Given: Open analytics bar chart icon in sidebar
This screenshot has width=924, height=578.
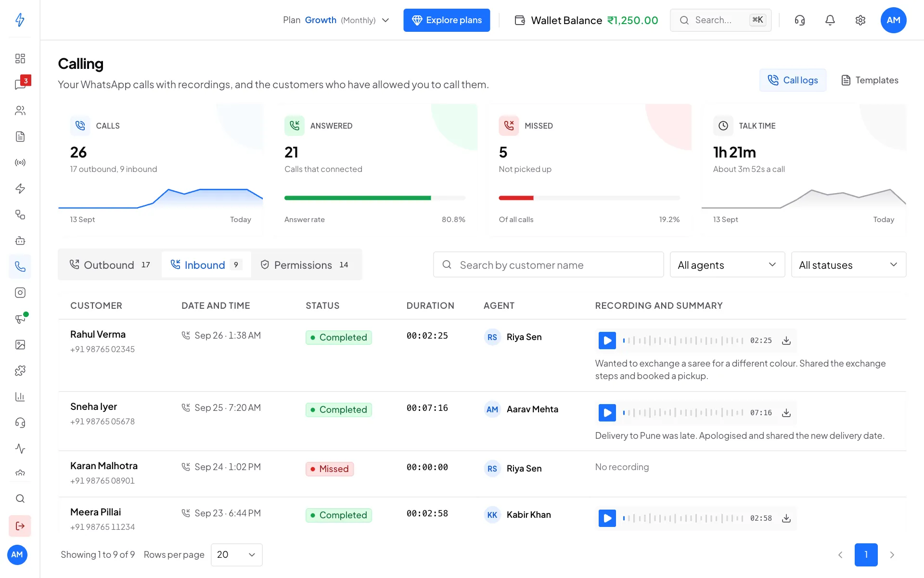Looking at the screenshot, I should coord(20,396).
